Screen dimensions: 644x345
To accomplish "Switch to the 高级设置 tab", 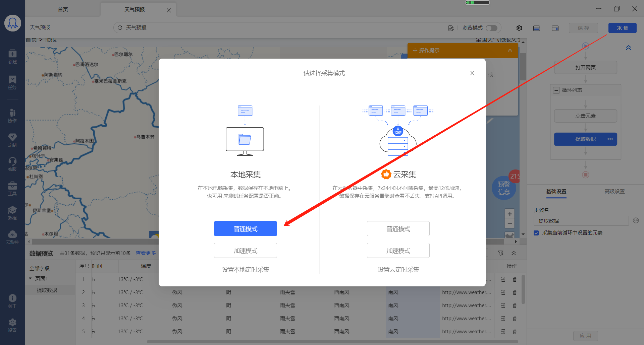I will [614, 192].
